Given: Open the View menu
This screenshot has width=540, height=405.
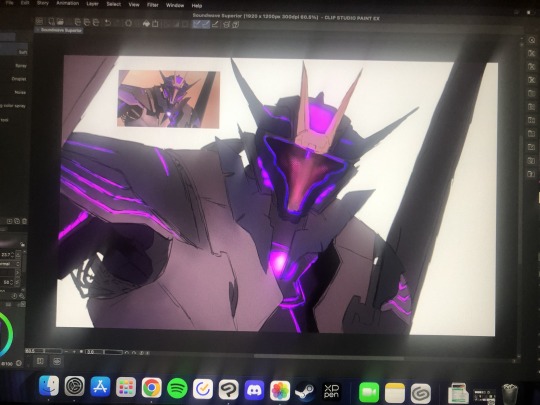Looking at the screenshot, I should 134,4.
